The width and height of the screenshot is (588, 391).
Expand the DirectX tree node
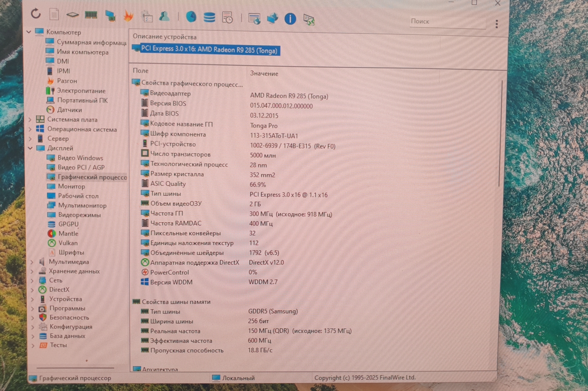tap(32, 290)
